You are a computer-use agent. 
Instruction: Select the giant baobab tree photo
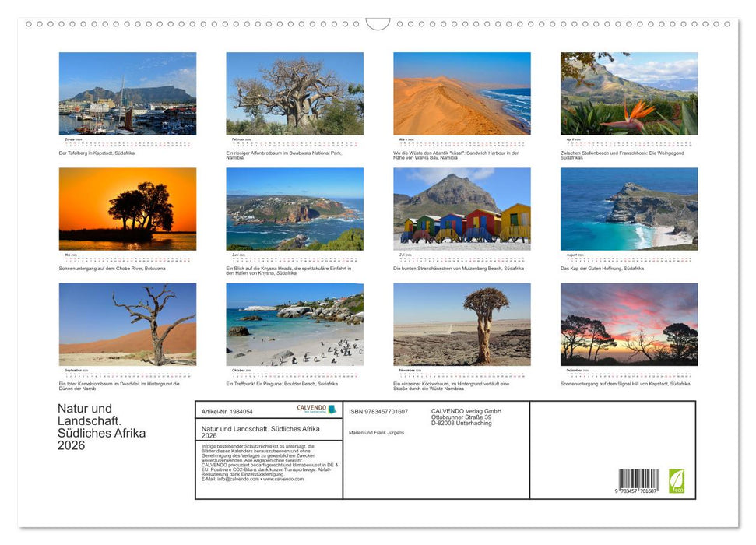tap(294, 93)
